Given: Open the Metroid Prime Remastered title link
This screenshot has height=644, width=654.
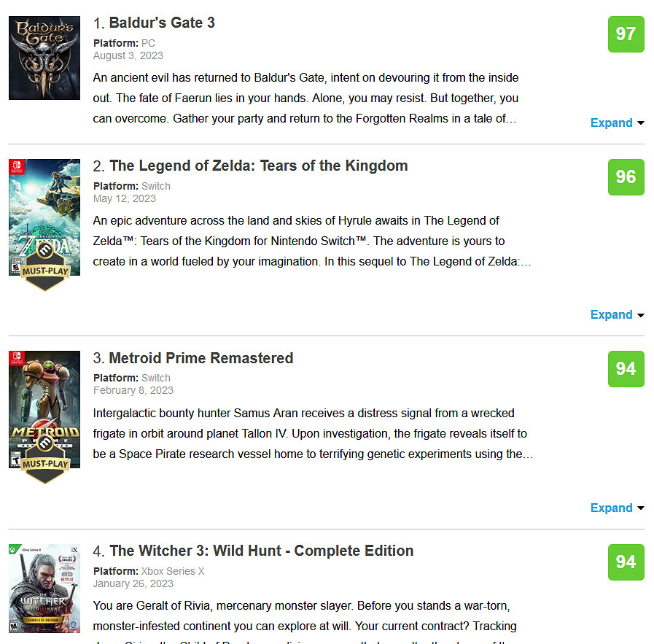Looking at the screenshot, I should pos(201,358).
